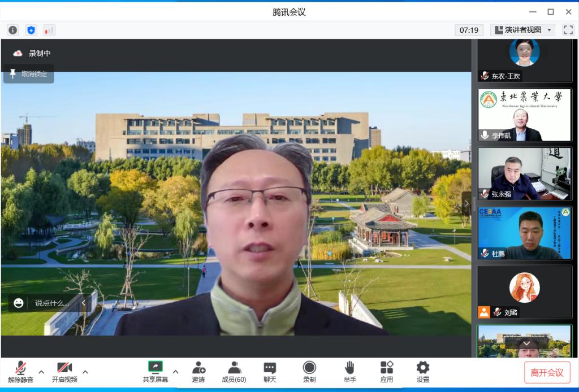This screenshot has height=392, width=579.
Task: Share your screen using 共享屏幕
Action: (x=155, y=371)
